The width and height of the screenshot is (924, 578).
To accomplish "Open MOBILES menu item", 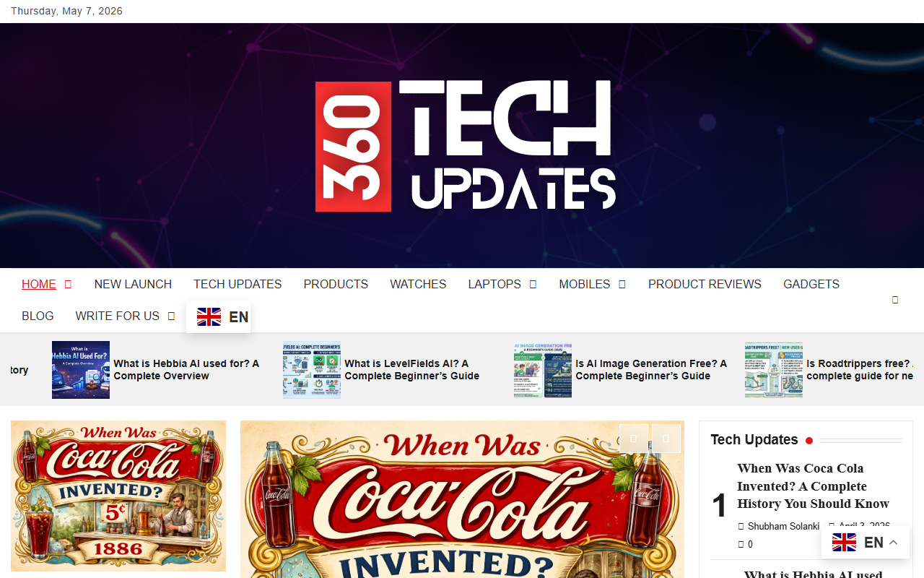I will (585, 285).
